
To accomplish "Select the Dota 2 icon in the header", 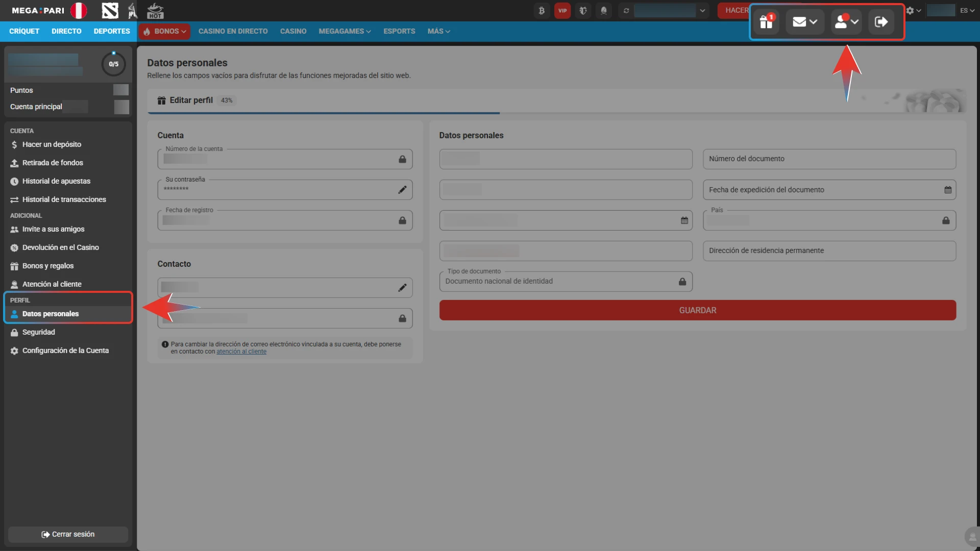I will point(110,10).
